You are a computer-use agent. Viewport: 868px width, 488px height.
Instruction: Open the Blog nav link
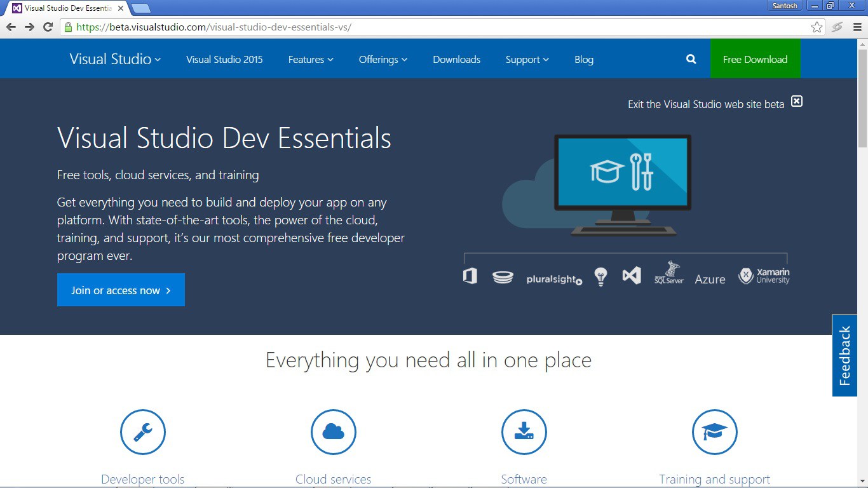(x=584, y=59)
